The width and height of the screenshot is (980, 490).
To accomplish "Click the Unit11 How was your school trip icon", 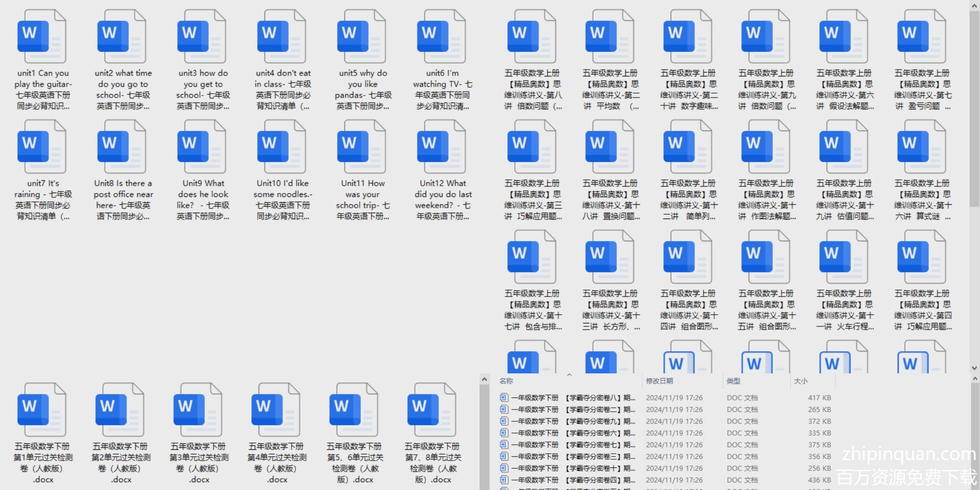I will coord(362,147).
